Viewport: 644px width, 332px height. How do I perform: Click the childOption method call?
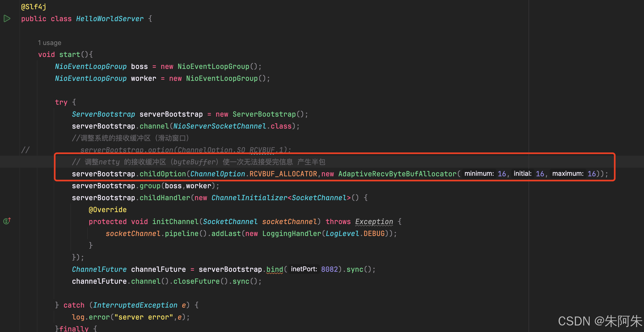pos(163,174)
